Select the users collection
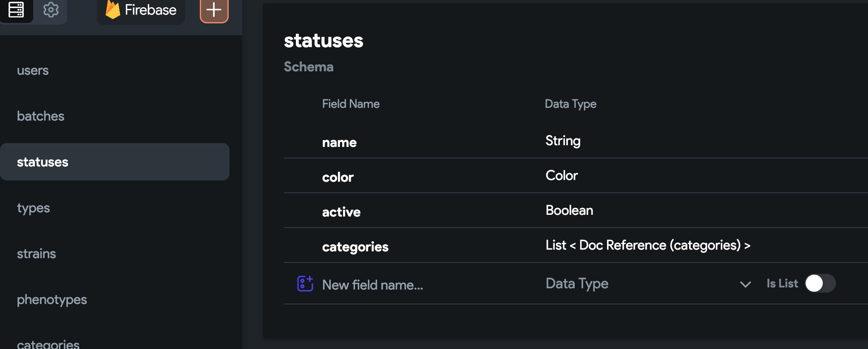 (33, 70)
